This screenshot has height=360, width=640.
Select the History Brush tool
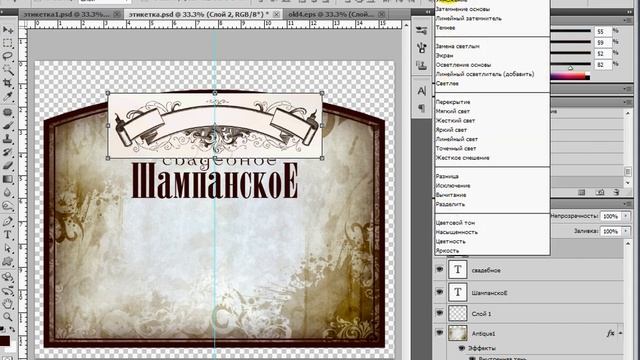pos(8,152)
